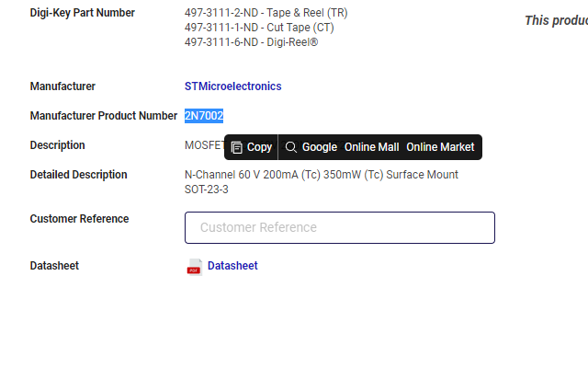The image size is (588, 368).
Task: Click the 497-3111-6-ND Digi-Reel line
Action: (251, 42)
